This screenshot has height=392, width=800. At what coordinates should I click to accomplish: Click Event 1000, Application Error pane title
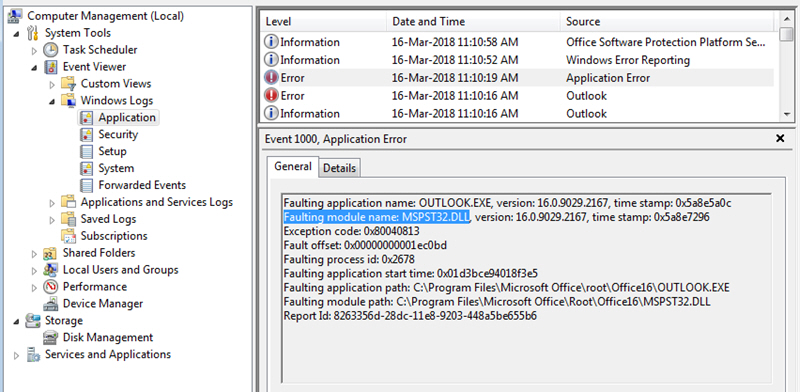pyautogui.click(x=336, y=139)
